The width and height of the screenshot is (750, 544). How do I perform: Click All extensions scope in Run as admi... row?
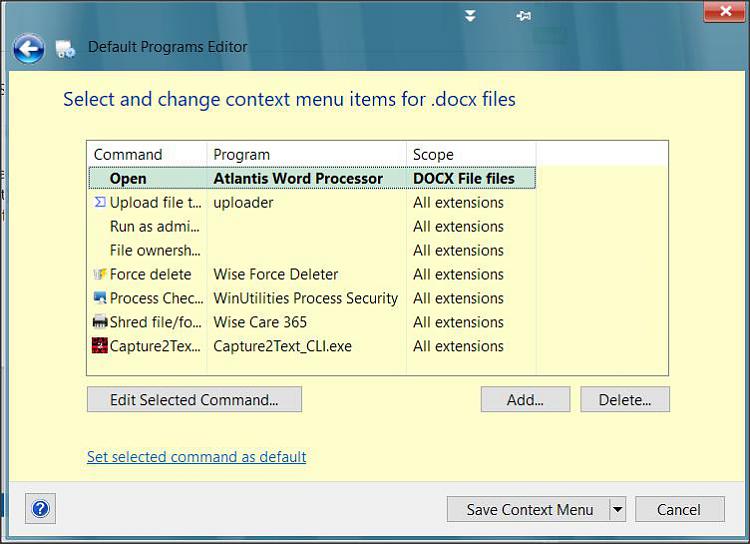[x=458, y=226]
